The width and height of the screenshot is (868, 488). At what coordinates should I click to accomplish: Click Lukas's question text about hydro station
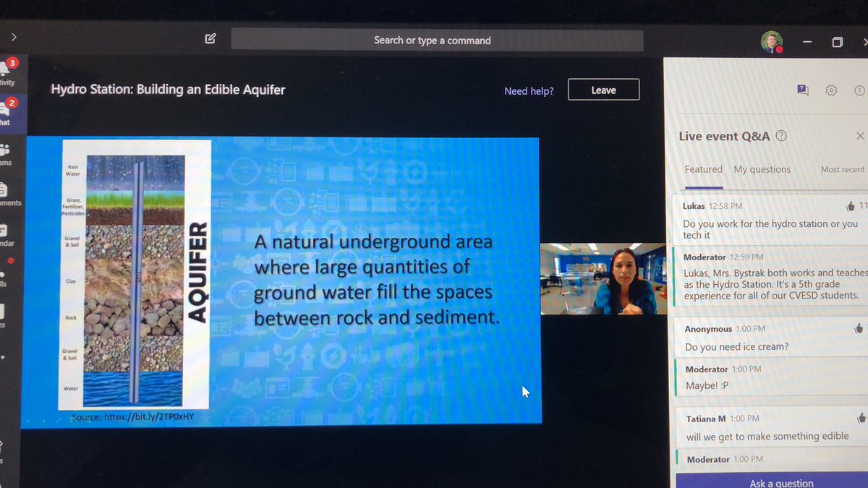770,229
